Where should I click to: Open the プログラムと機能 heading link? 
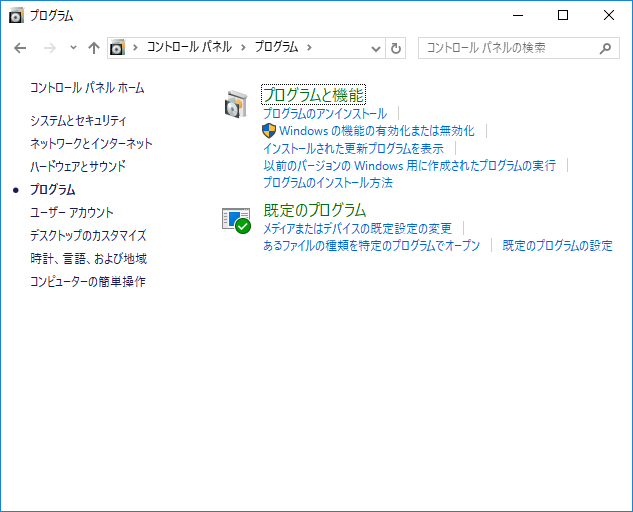tap(313, 95)
